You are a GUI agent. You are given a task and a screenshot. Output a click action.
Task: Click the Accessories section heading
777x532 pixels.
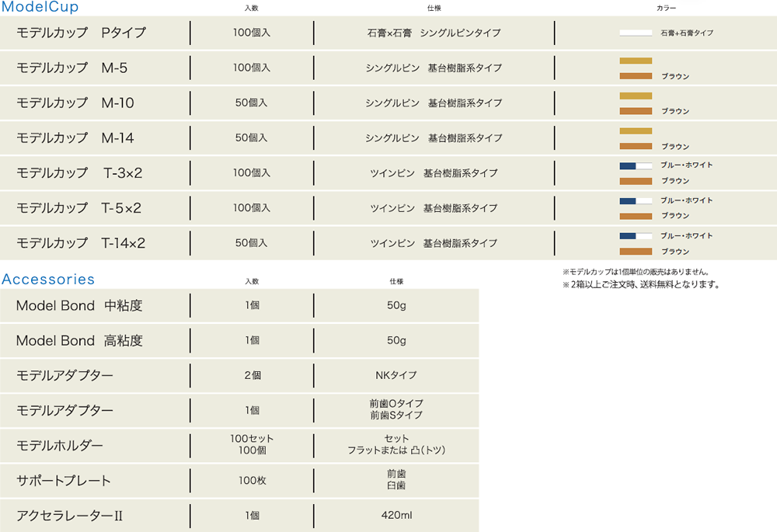pos(48,280)
